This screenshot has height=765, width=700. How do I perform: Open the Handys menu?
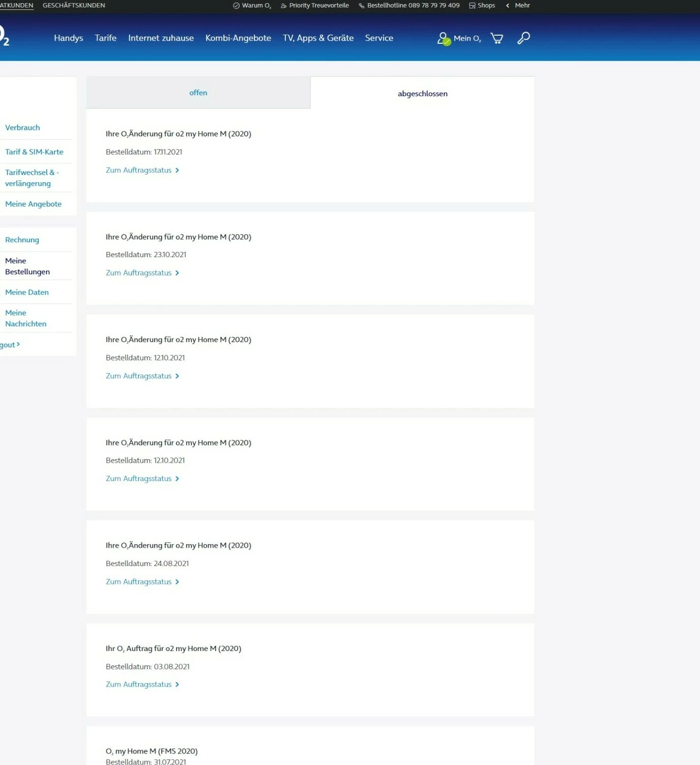pos(69,38)
